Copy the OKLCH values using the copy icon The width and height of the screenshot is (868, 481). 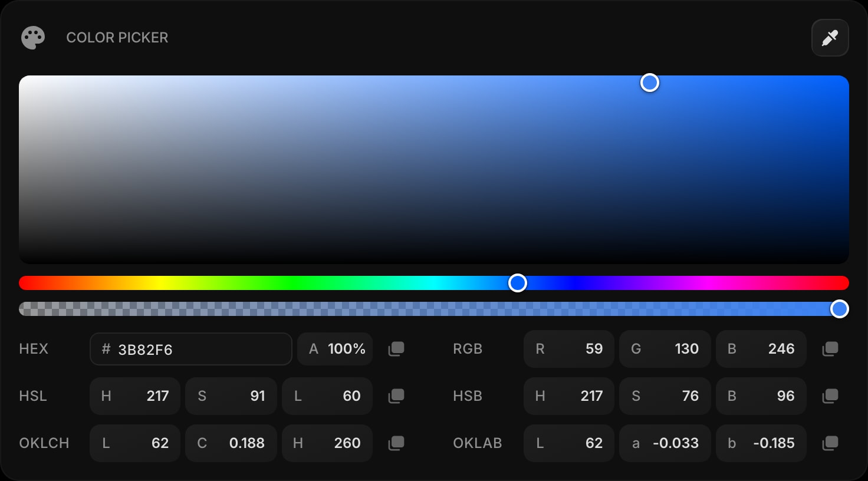(x=396, y=443)
